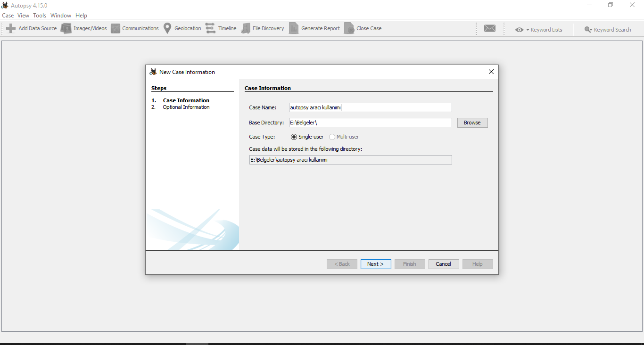Click the Generate Report document icon

(x=294, y=28)
